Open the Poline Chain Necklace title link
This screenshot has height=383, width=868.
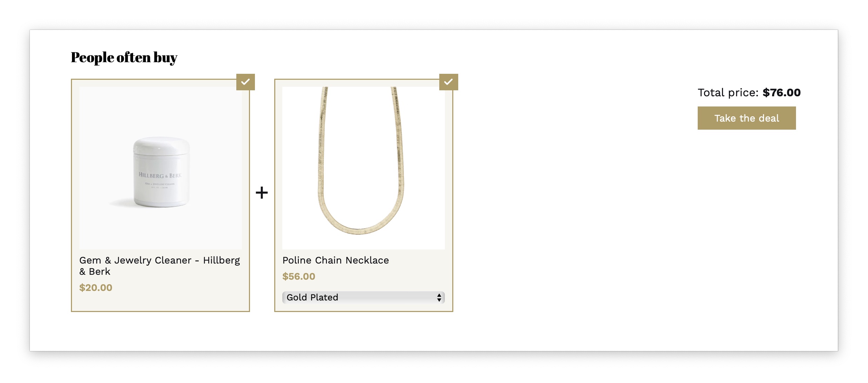tap(335, 260)
